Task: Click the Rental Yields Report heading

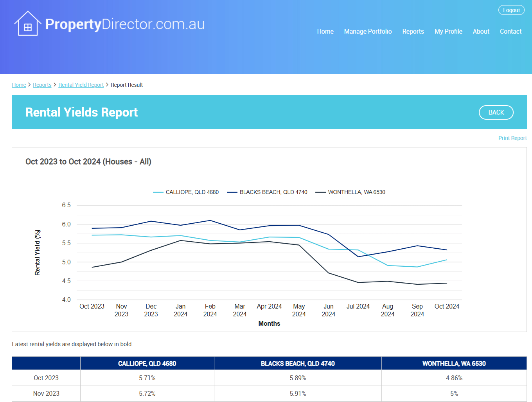Action: tap(81, 112)
